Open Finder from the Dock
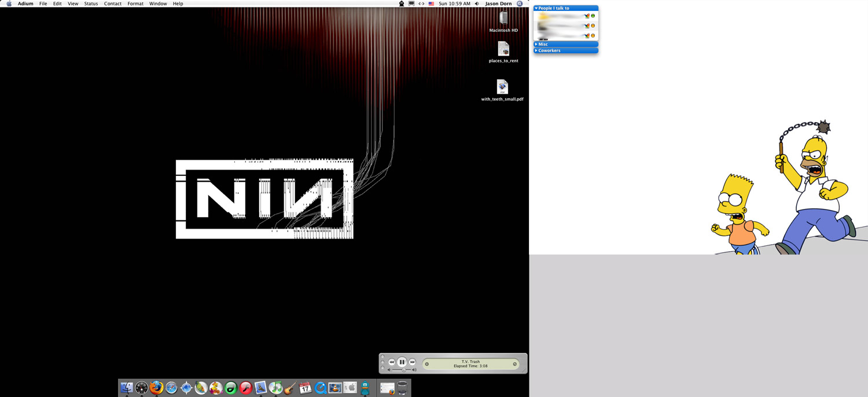 pyautogui.click(x=126, y=388)
